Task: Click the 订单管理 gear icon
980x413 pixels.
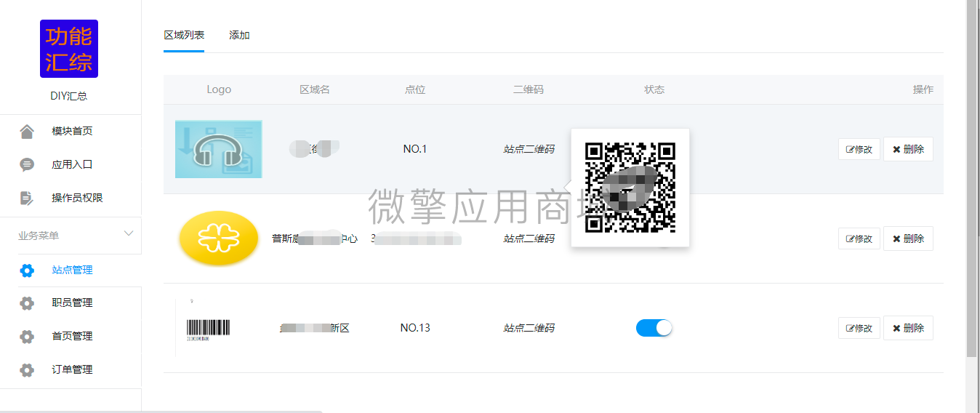Action: [x=27, y=370]
